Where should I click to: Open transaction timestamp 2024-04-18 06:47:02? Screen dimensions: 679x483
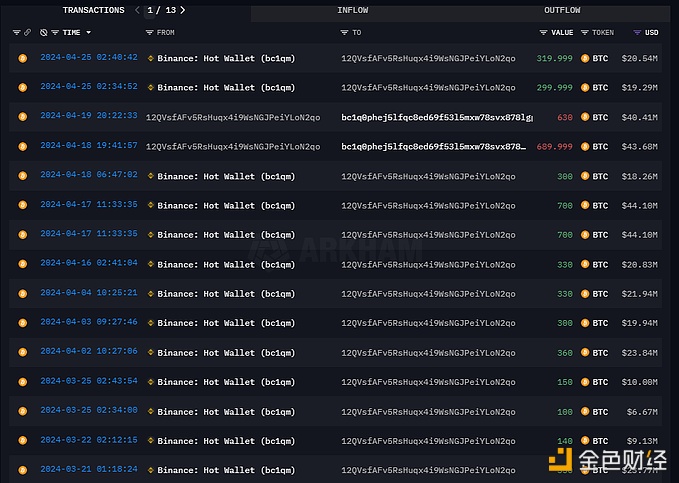point(89,175)
